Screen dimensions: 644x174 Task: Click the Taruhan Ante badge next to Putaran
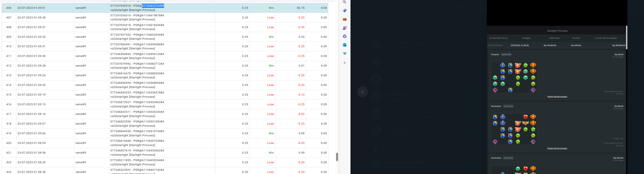click(x=506, y=54)
